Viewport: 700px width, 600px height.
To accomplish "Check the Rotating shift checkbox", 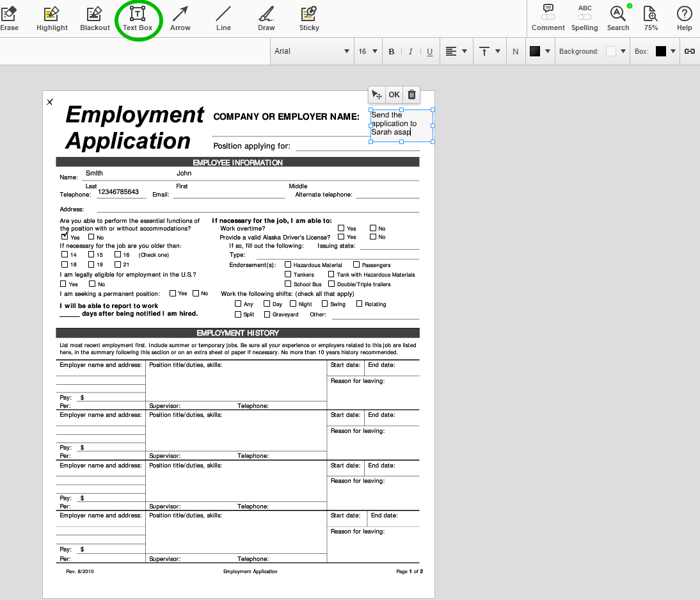I will click(359, 304).
